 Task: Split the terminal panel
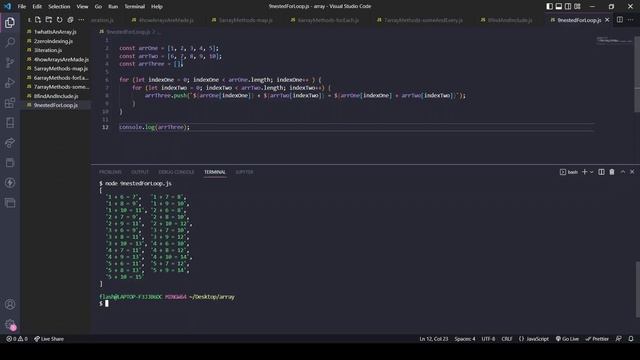tap(601, 172)
